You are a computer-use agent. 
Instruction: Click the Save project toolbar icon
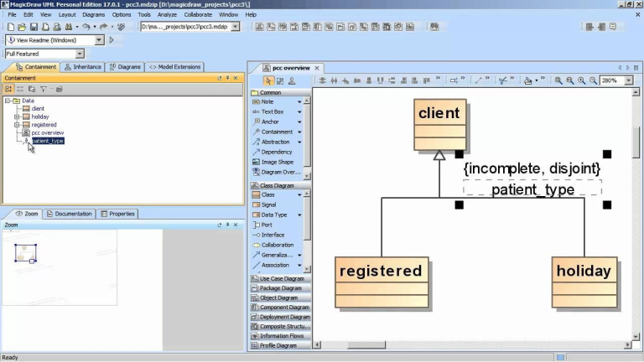coord(34,27)
